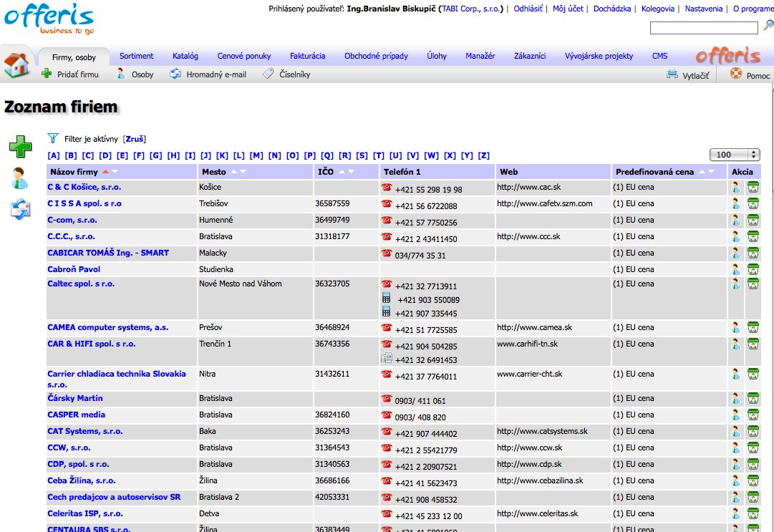Switch to the Katalóg tab
The height and width of the screenshot is (532, 774).
click(x=185, y=57)
